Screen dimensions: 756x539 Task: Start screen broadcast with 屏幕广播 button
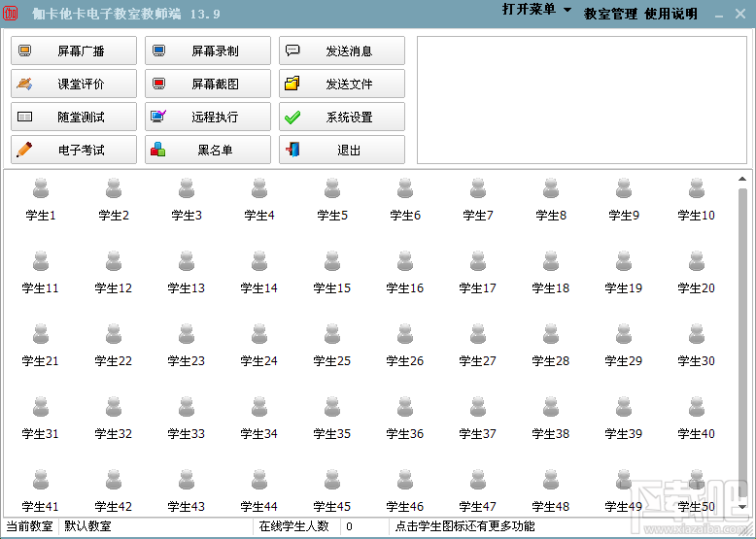(x=74, y=51)
